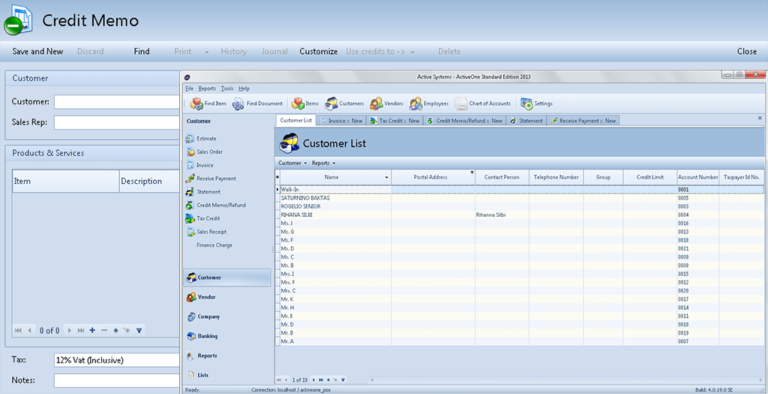Open Finance Charge in the Customer sidebar
The height and width of the screenshot is (394, 768).
[x=214, y=245]
